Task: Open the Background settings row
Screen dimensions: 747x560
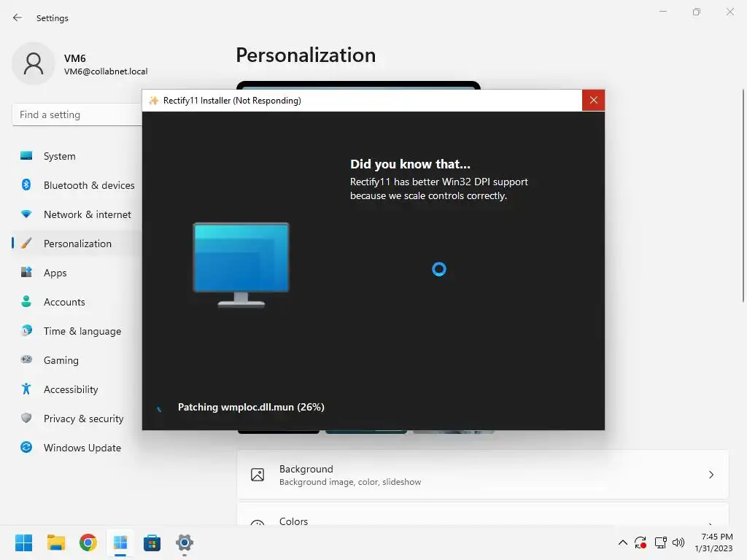Action: tap(483, 475)
